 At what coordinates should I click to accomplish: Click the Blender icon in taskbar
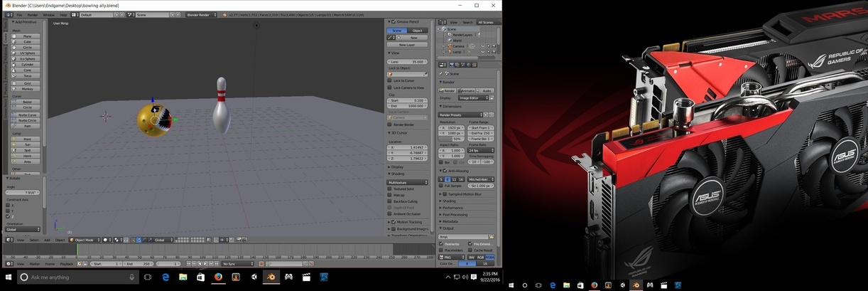[270, 277]
